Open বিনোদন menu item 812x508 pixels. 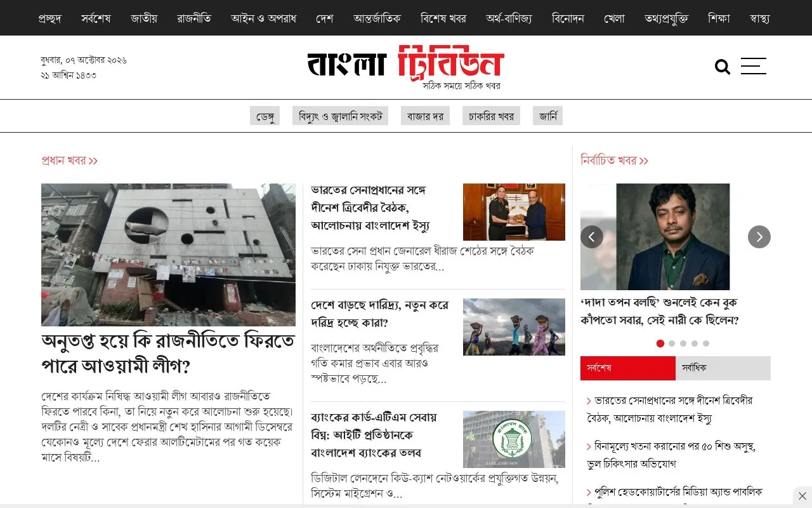pyautogui.click(x=568, y=18)
